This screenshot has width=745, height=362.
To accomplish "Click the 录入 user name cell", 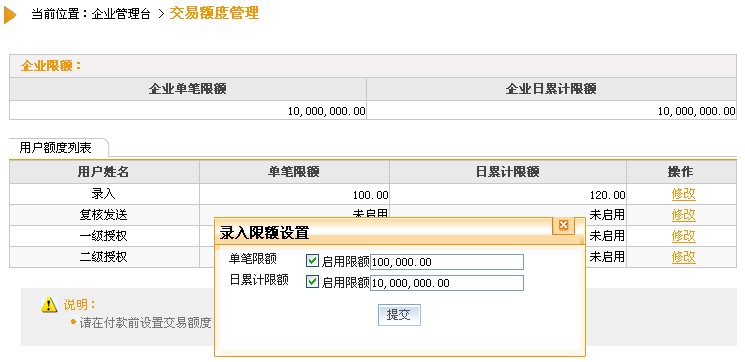I will pos(104,194).
